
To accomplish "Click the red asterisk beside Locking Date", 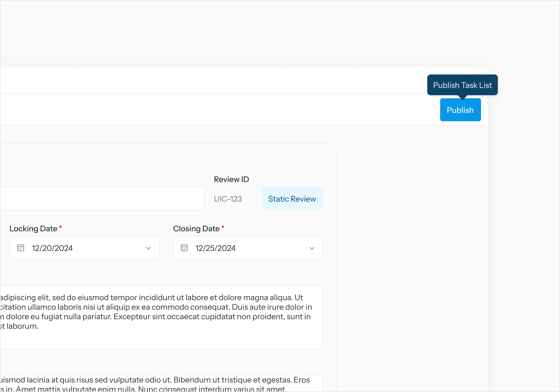I will point(60,227).
